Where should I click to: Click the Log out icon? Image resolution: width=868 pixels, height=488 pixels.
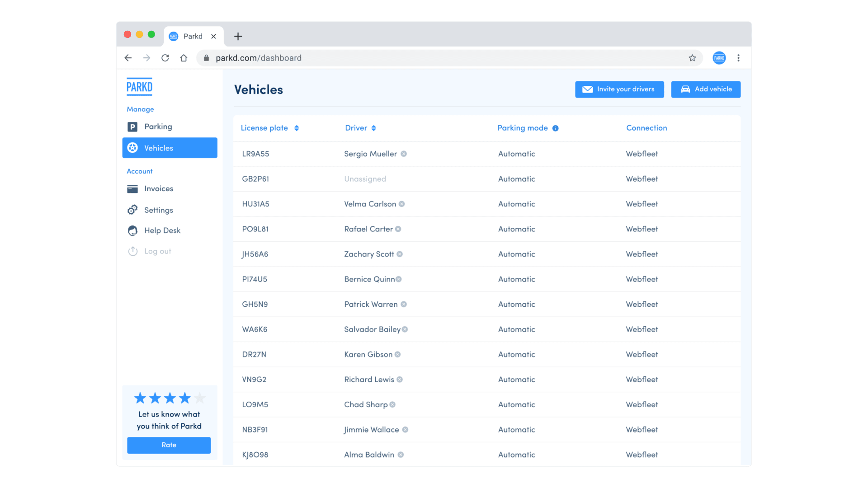pyautogui.click(x=132, y=251)
